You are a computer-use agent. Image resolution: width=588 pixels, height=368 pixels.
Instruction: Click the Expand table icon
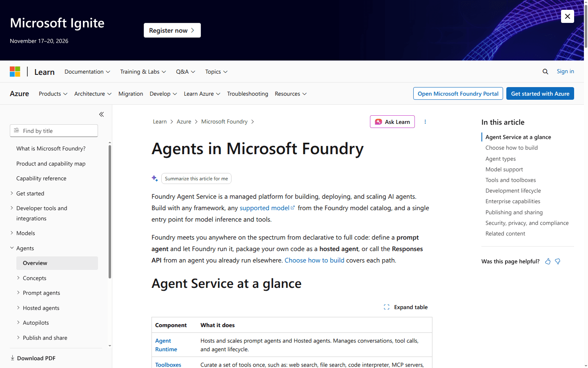coord(386,307)
